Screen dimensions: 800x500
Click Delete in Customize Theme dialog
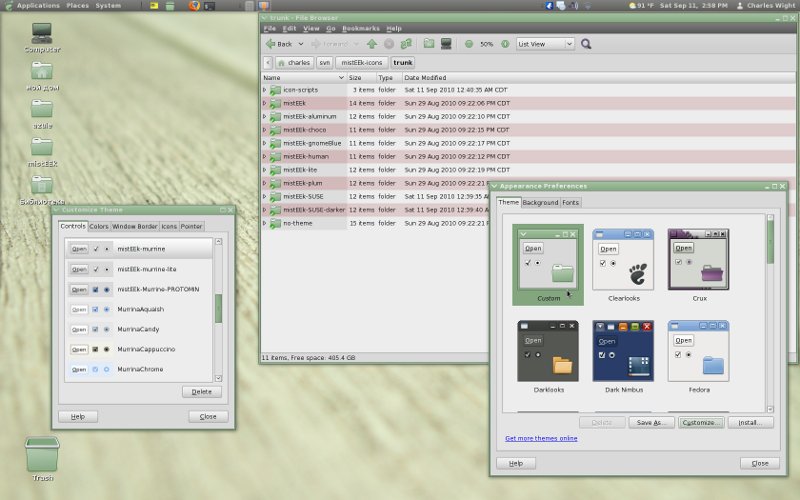click(202, 392)
